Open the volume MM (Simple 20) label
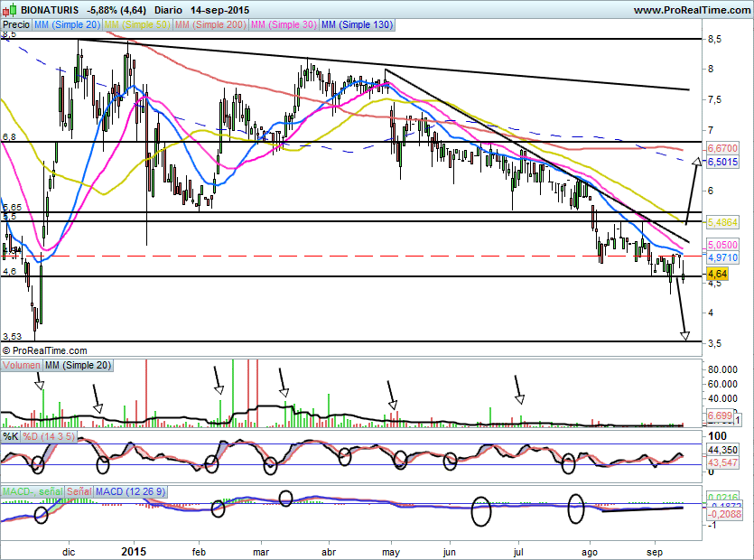Screen dimensions: 754x560 (78, 365)
